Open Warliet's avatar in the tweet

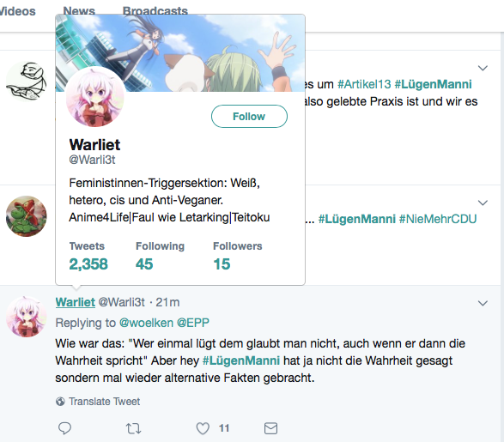(x=27, y=317)
